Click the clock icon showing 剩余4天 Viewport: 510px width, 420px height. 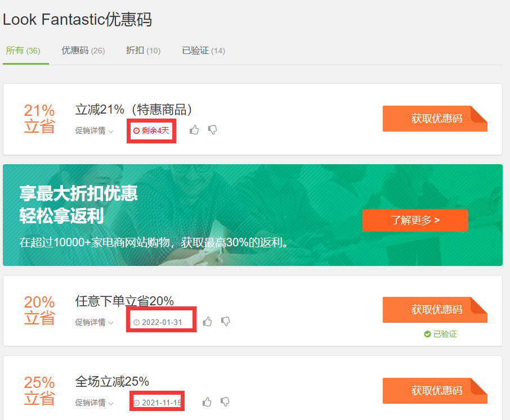click(x=136, y=130)
